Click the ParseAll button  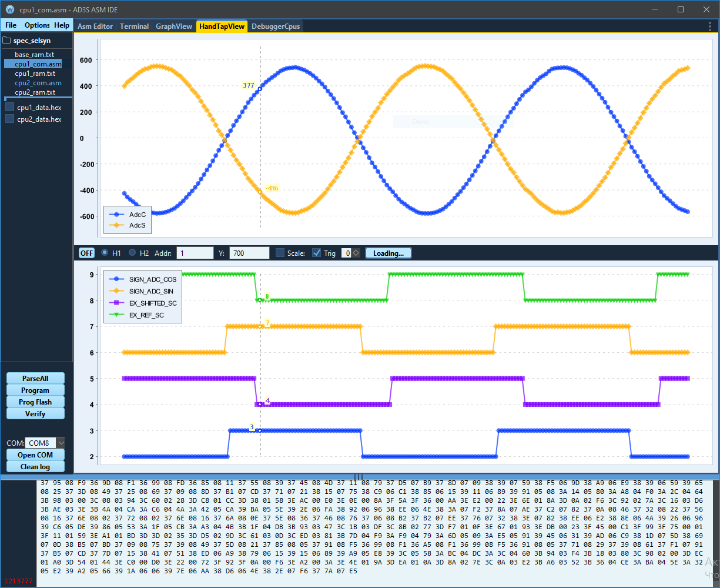(35, 378)
